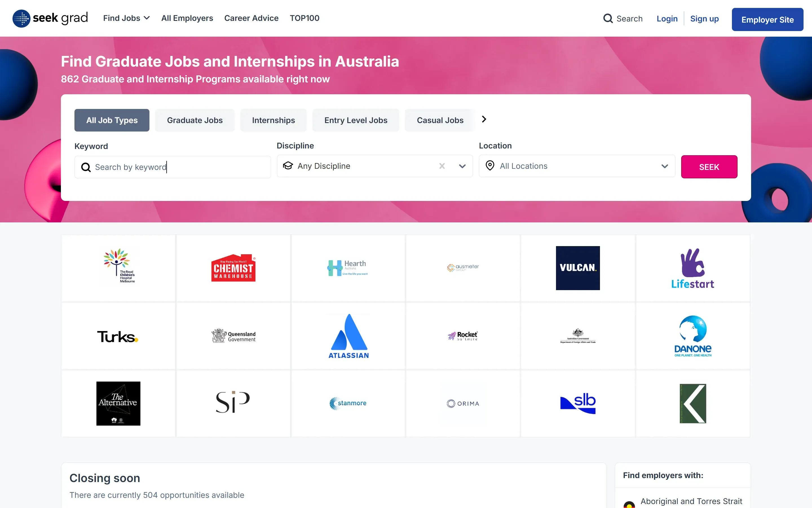The height and width of the screenshot is (508, 812).
Task: Click the Search by keyword input
Action: tap(173, 167)
